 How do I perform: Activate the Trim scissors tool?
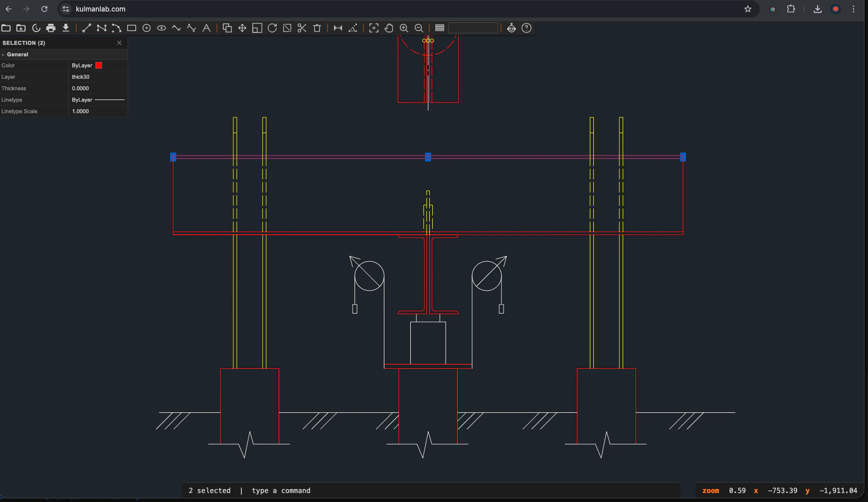click(302, 28)
